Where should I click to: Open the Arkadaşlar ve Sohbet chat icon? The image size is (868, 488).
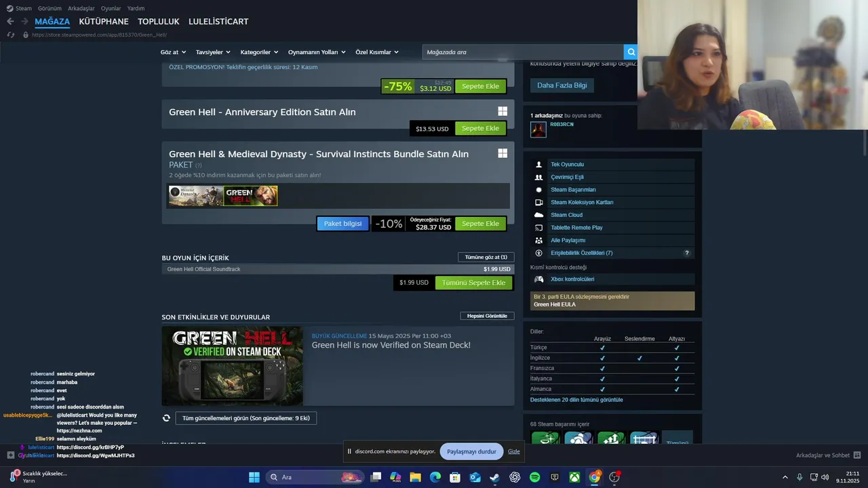856,455
